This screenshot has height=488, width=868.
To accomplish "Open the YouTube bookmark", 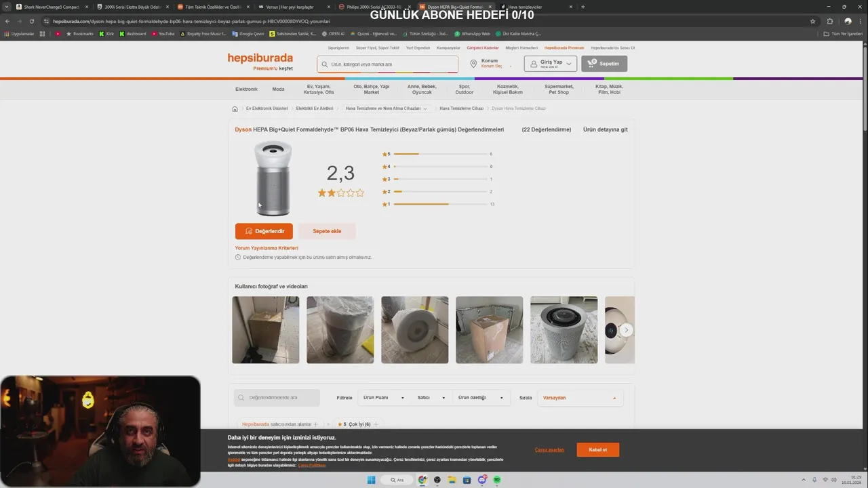I will click(x=163, y=33).
